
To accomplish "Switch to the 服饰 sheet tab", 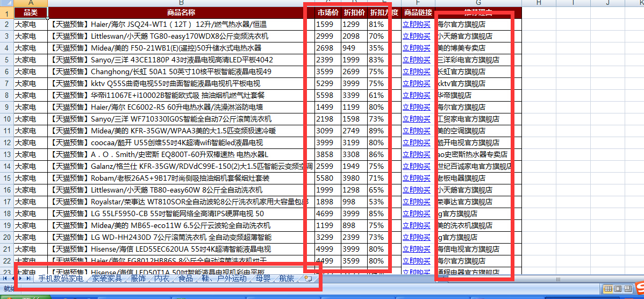I will [x=138, y=279].
